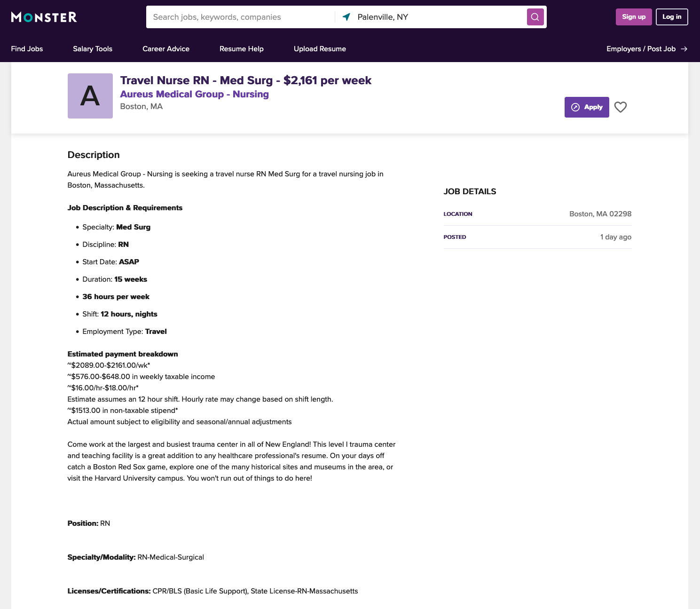Click the Travel Nurse RN job title
The height and width of the screenshot is (609, 700).
pyautogui.click(x=246, y=80)
